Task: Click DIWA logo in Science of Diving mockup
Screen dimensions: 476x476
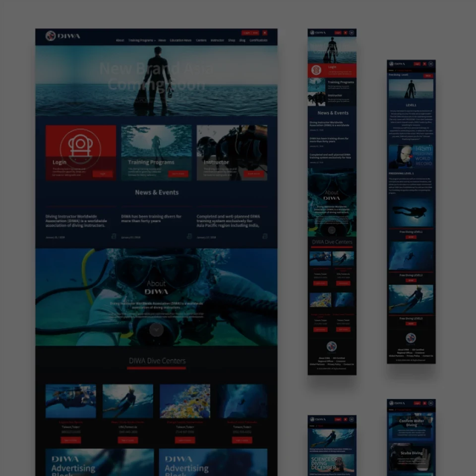Action: click(318, 419)
